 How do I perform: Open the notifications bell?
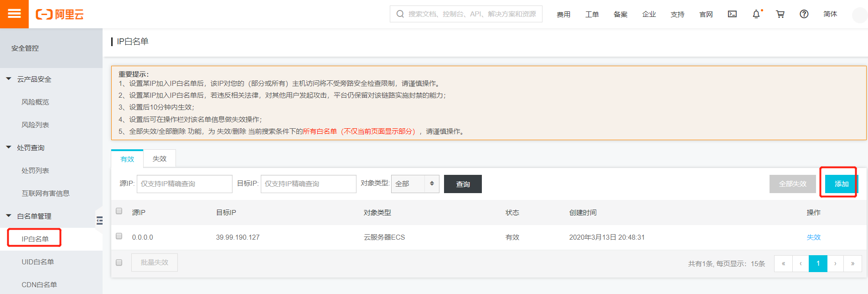pos(756,14)
